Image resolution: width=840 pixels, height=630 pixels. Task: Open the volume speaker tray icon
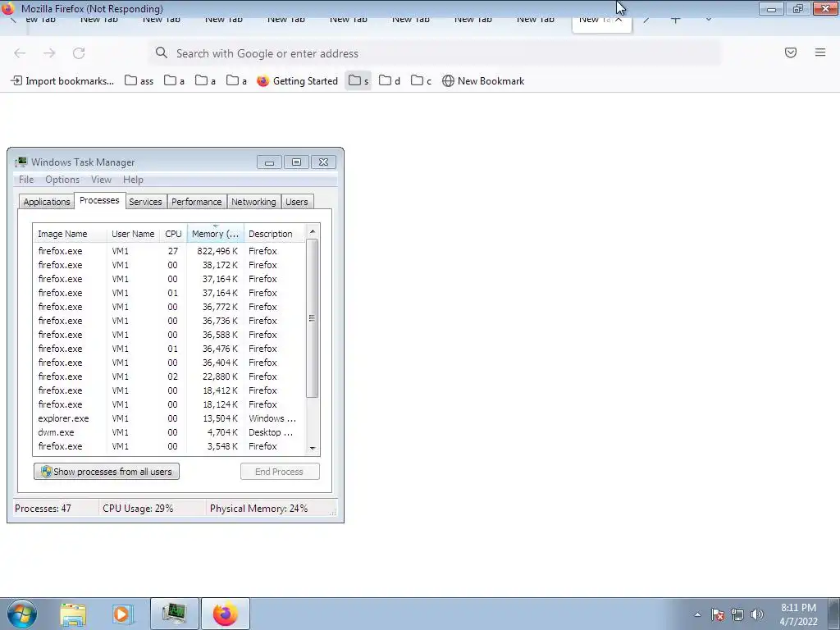[x=757, y=614]
